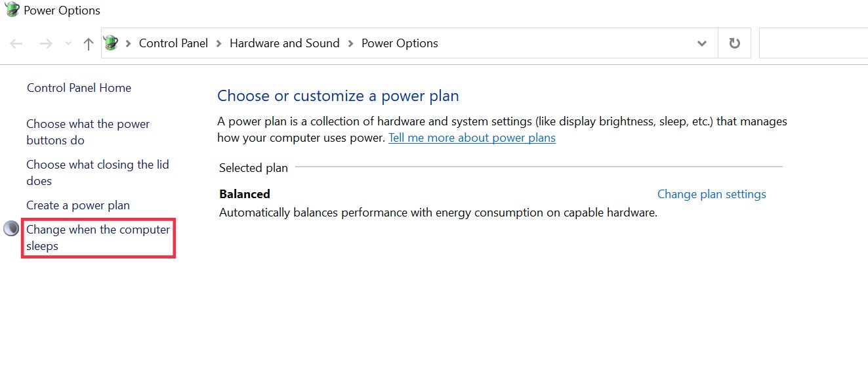Click the search box beside the address bar
This screenshot has height=370, width=868.
point(814,43)
